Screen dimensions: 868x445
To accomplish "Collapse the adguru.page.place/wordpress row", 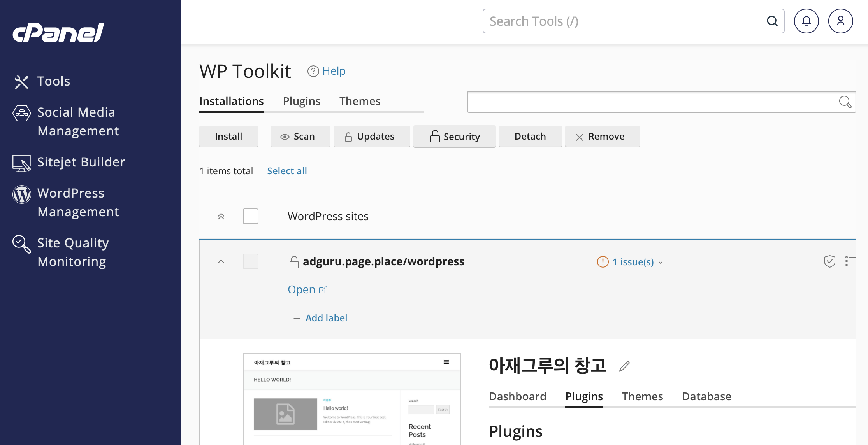I will [x=221, y=261].
